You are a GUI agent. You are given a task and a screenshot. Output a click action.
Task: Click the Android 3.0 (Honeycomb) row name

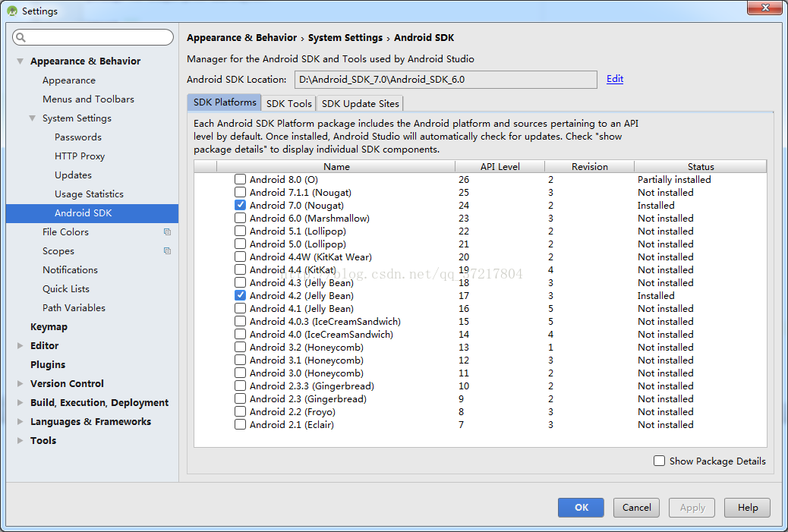click(306, 373)
